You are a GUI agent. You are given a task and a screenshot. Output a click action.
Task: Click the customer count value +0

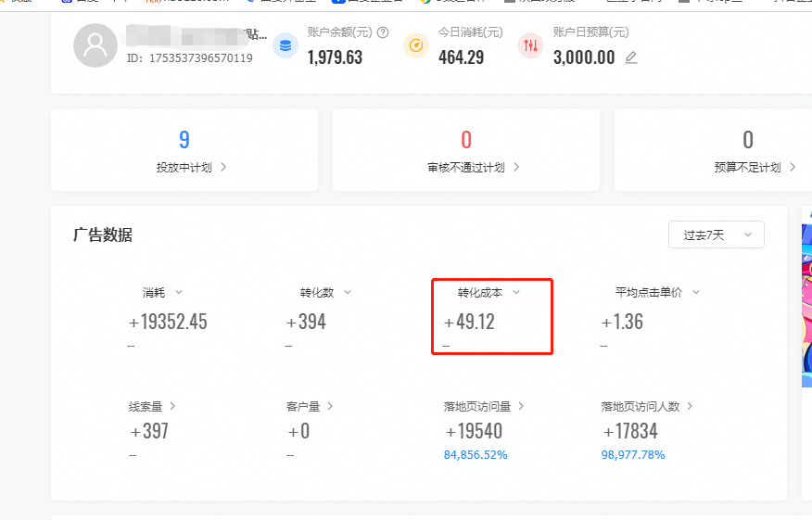(x=298, y=431)
